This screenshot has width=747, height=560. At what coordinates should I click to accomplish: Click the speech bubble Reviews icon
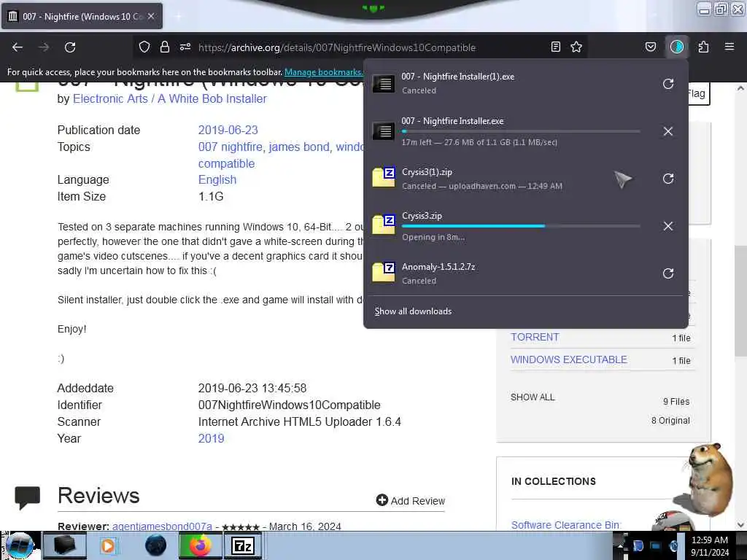(27, 497)
